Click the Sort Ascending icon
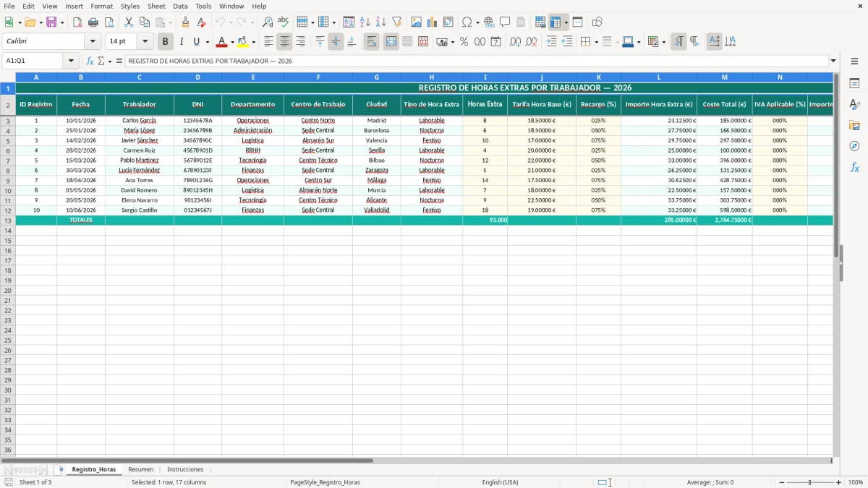 (365, 22)
